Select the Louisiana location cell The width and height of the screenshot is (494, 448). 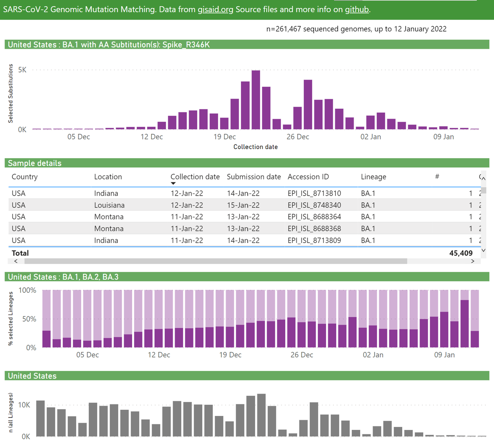tap(109, 205)
